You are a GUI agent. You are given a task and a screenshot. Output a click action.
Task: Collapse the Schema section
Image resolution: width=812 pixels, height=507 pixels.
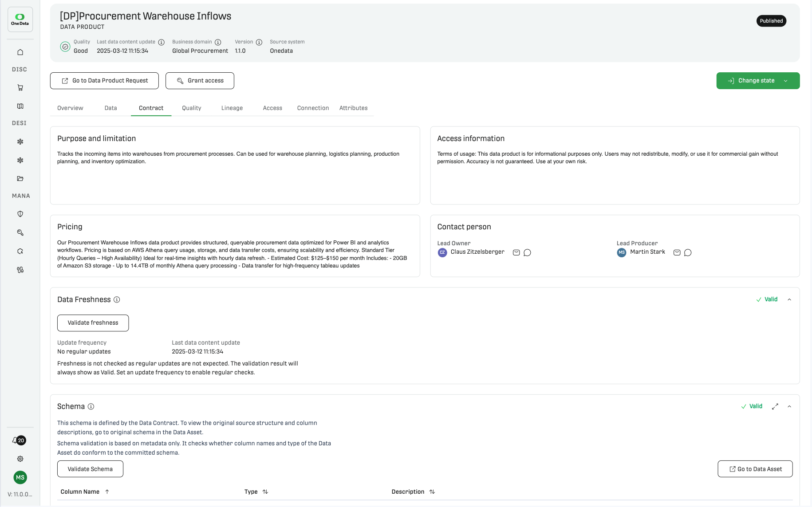click(x=789, y=406)
